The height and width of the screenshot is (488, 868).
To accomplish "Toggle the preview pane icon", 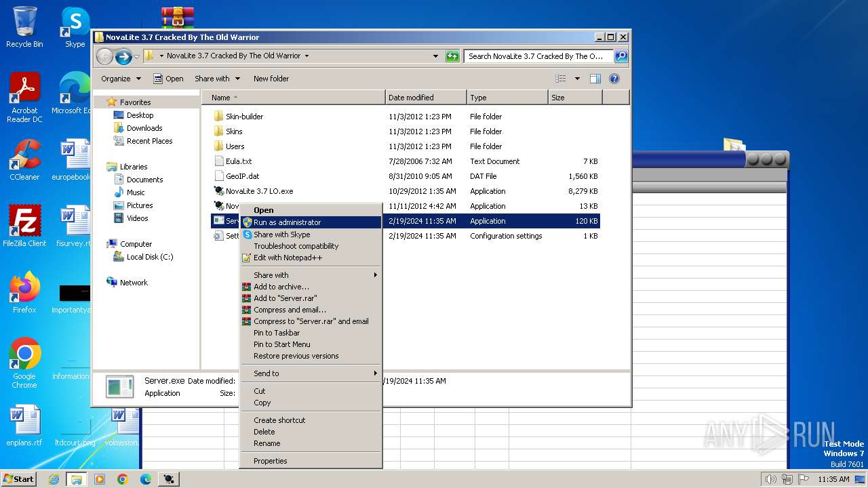I will click(595, 79).
